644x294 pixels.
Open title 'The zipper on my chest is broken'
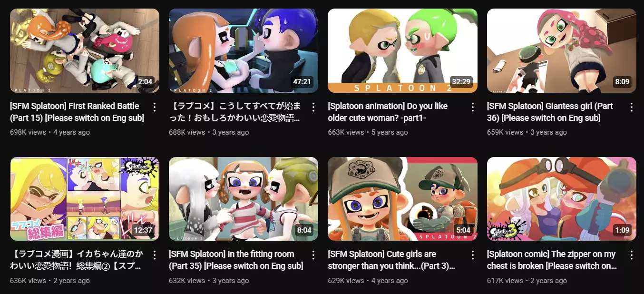(x=551, y=260)
